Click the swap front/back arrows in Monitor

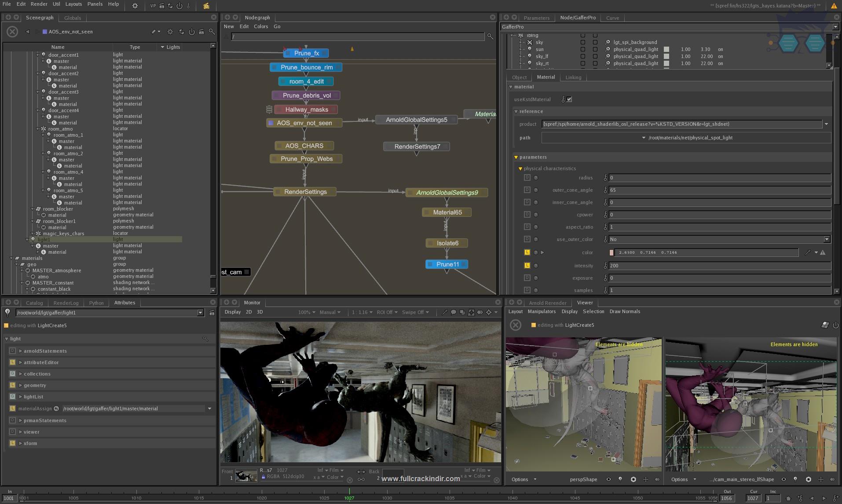point(361,471)
